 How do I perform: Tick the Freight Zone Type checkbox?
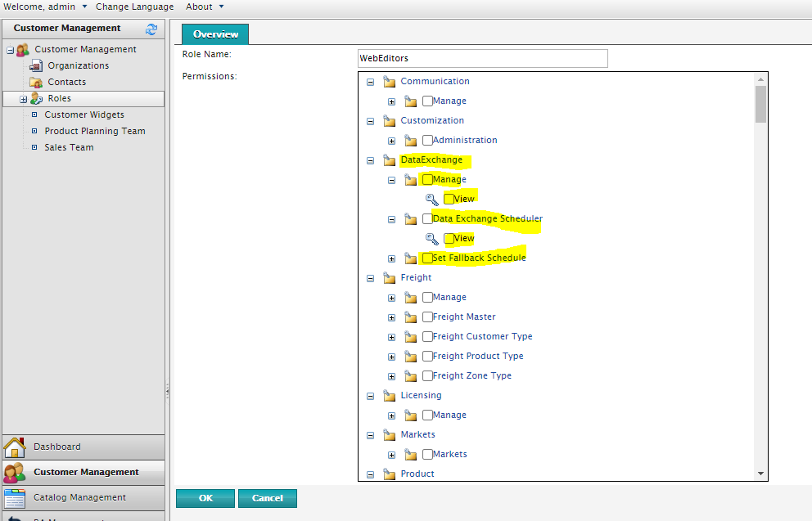pos(427,376)
